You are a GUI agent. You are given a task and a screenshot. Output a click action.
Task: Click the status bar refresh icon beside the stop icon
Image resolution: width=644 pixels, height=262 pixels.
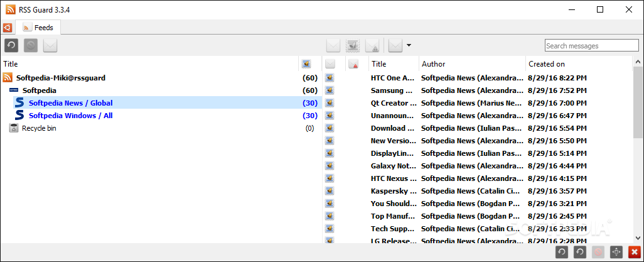(580, 252)
